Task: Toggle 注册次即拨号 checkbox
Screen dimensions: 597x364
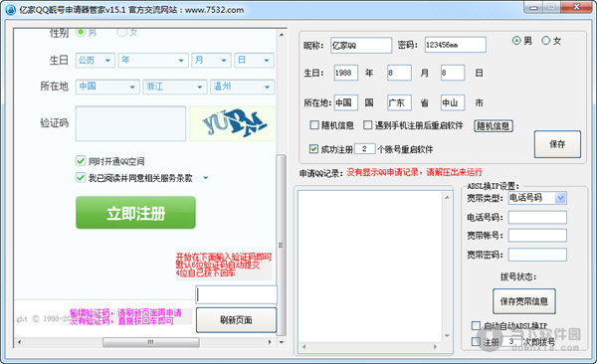Action: 476,341
